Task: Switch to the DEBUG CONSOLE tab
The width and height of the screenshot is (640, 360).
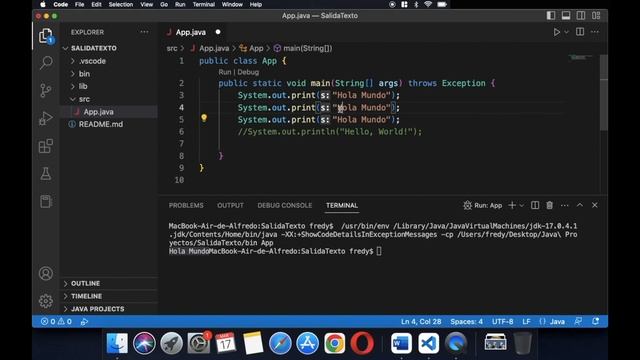Action: [284, 205]
